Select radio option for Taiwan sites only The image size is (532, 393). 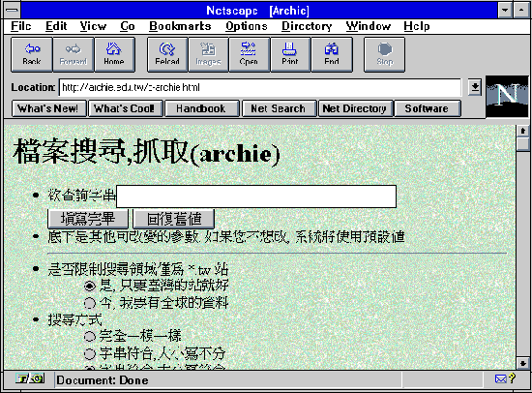[x=90, y=286]
